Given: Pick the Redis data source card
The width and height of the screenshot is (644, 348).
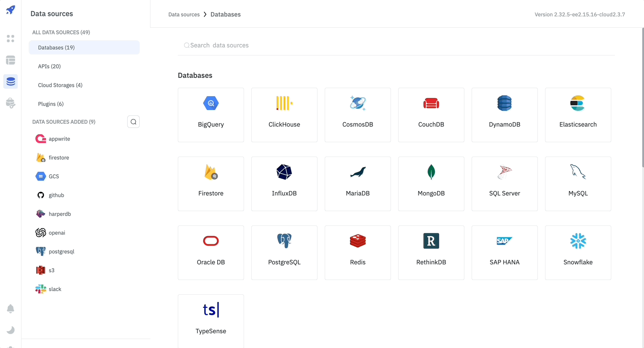Looking at the screenshot, I should (358, 253).
